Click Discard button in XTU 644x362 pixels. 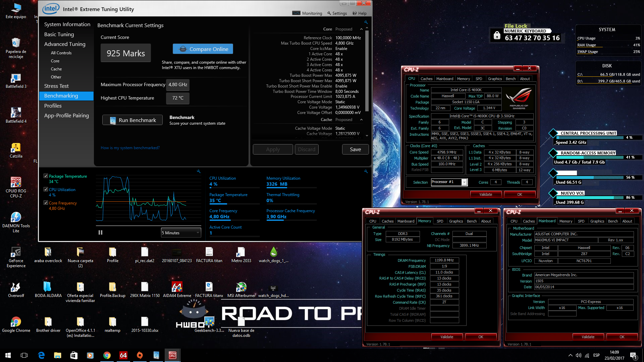click(x=307, y=149)
